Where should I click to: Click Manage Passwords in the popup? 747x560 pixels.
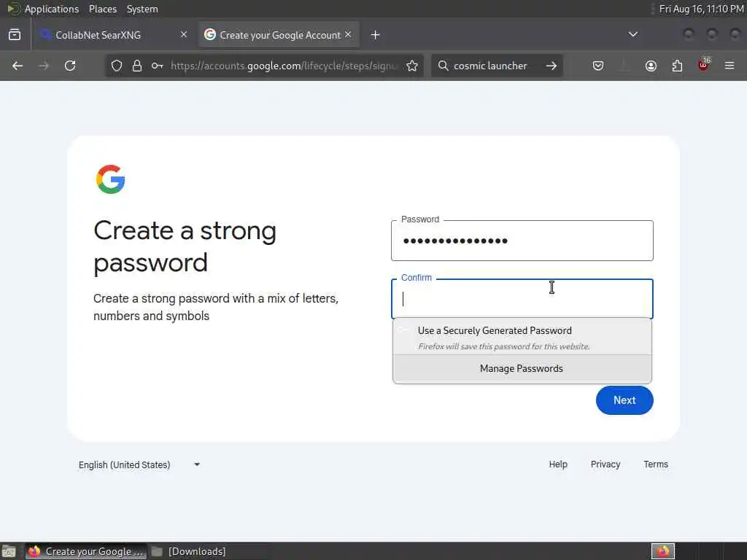(522, 368)
